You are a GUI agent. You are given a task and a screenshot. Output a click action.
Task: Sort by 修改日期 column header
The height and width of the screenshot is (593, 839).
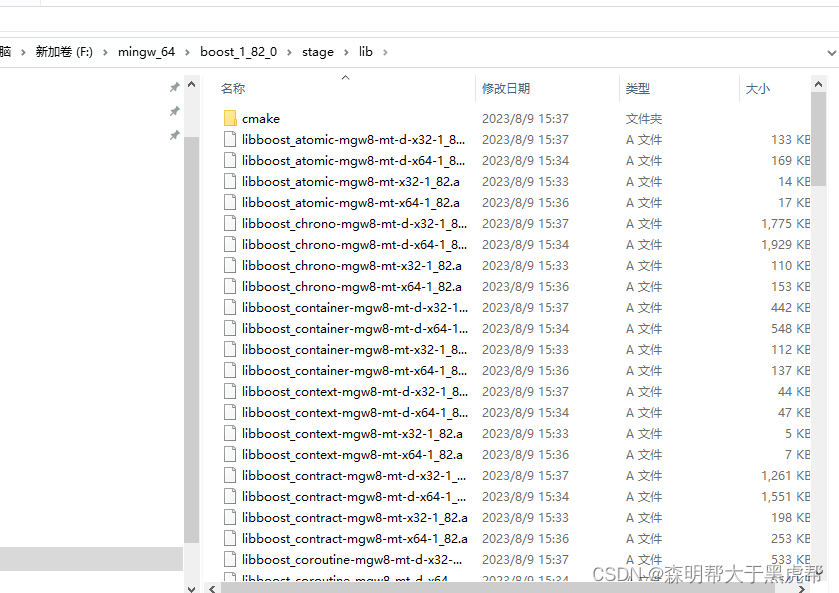[506, 88]
